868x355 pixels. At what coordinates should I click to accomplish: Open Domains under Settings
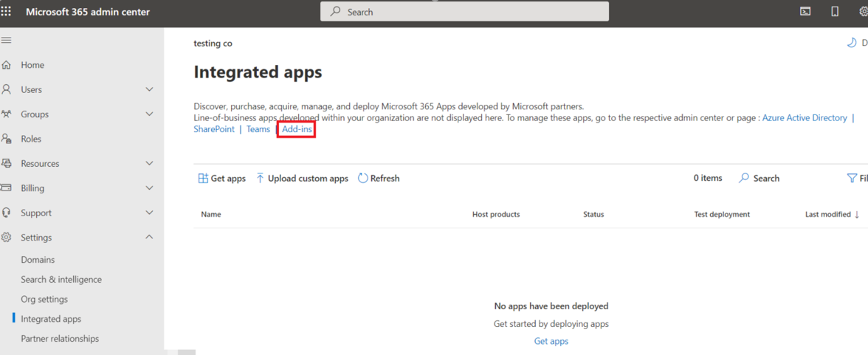tap(38, 260)
